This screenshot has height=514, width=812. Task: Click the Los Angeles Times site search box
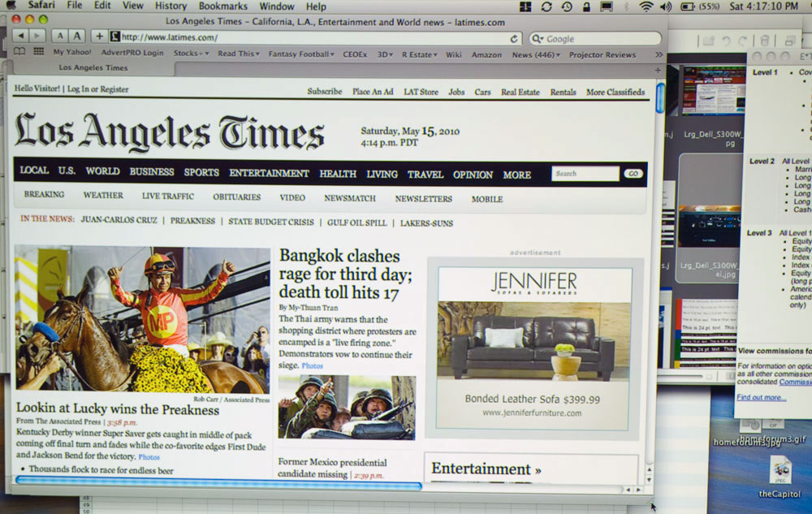point(585,174)
